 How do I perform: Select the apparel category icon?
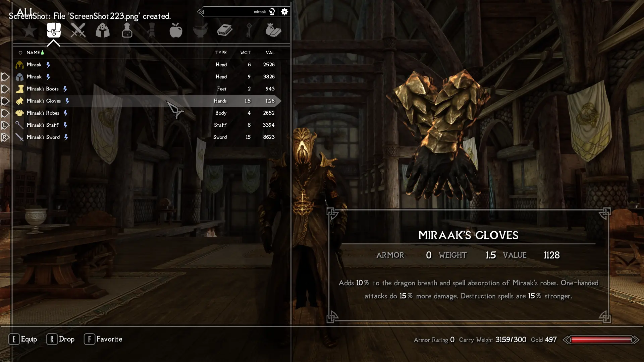tap(102, 29)
